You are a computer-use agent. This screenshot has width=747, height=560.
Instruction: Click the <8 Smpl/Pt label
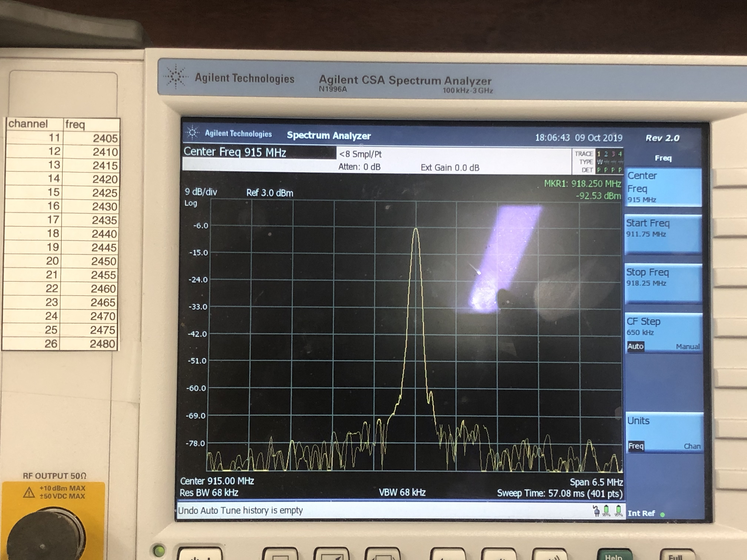360,154
